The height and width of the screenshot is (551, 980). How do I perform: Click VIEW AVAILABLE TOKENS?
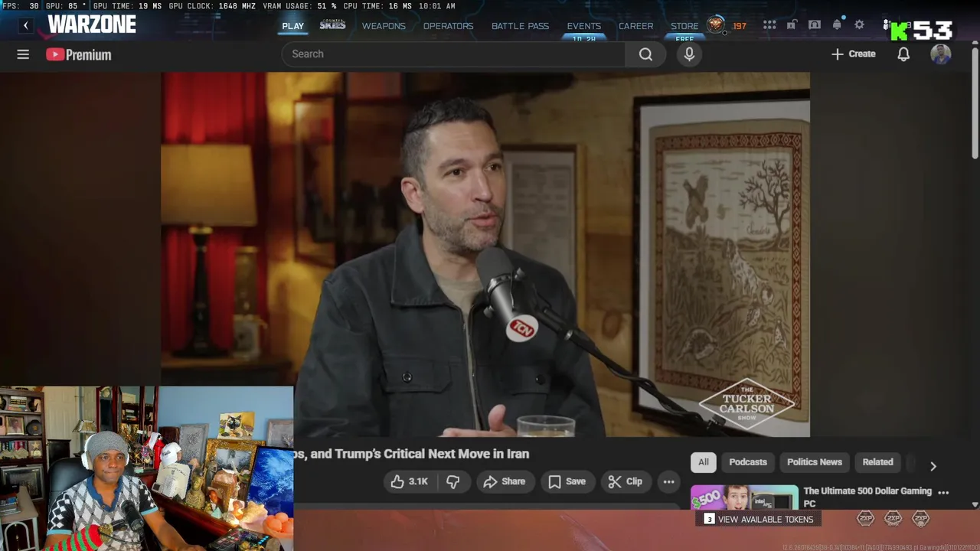point(758,519)
